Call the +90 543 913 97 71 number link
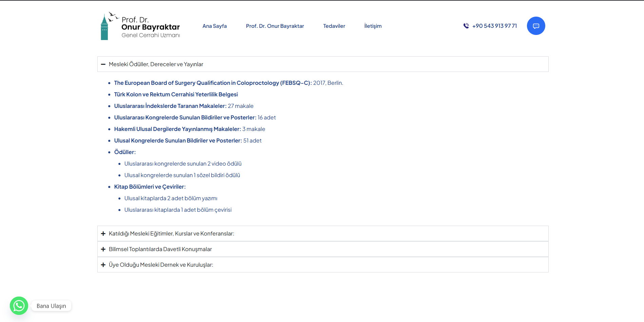The height and width of the screenshot is (322, 644). [x=494, y=26]
